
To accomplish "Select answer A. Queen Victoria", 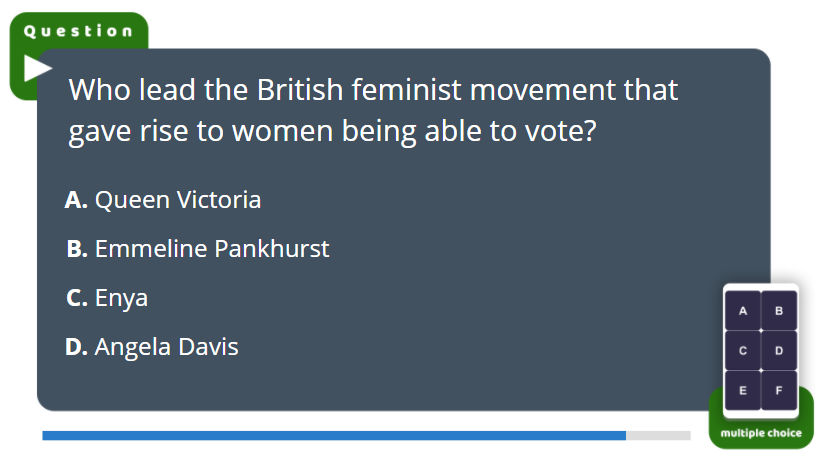I will 163,200.
